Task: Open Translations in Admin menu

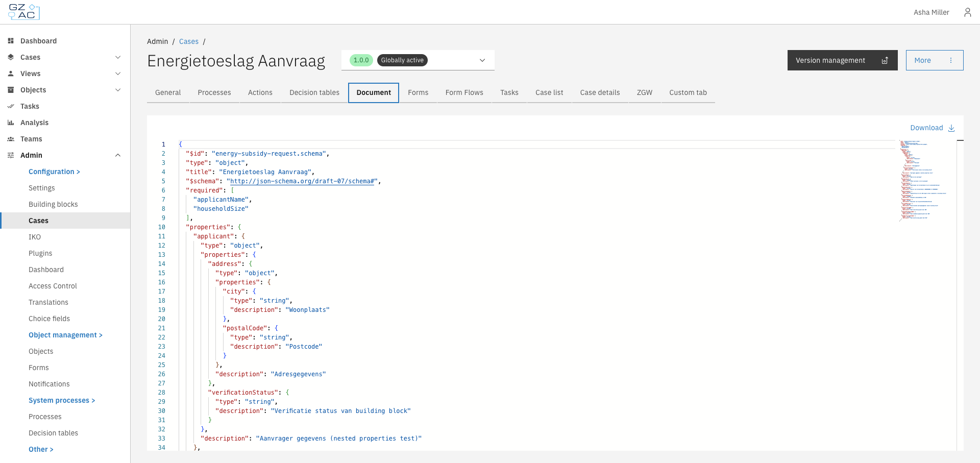Action: tap(48, 302)
